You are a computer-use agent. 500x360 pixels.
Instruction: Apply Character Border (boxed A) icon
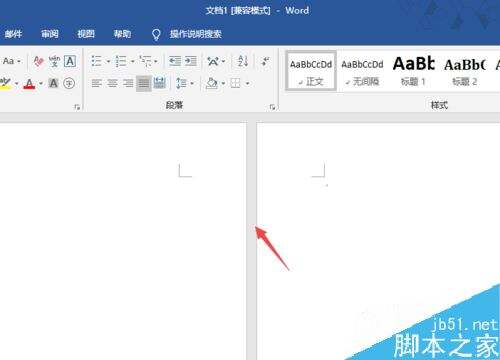[x=70, y=61]
